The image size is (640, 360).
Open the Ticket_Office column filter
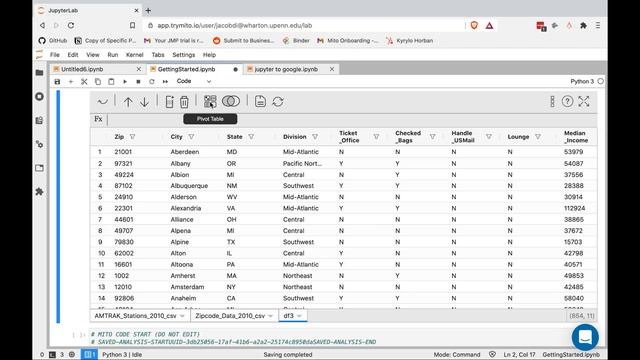(x=376, y=137)
